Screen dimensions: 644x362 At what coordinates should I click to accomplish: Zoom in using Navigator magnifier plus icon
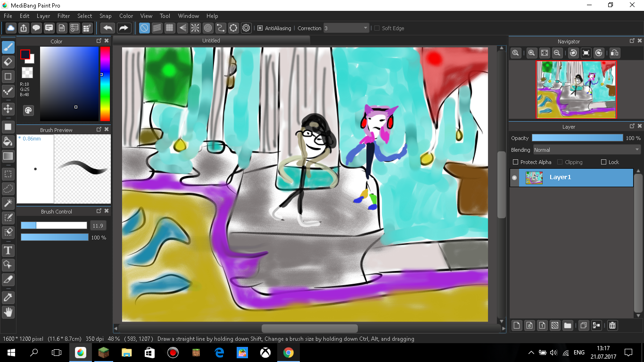[x=531, y=53]
